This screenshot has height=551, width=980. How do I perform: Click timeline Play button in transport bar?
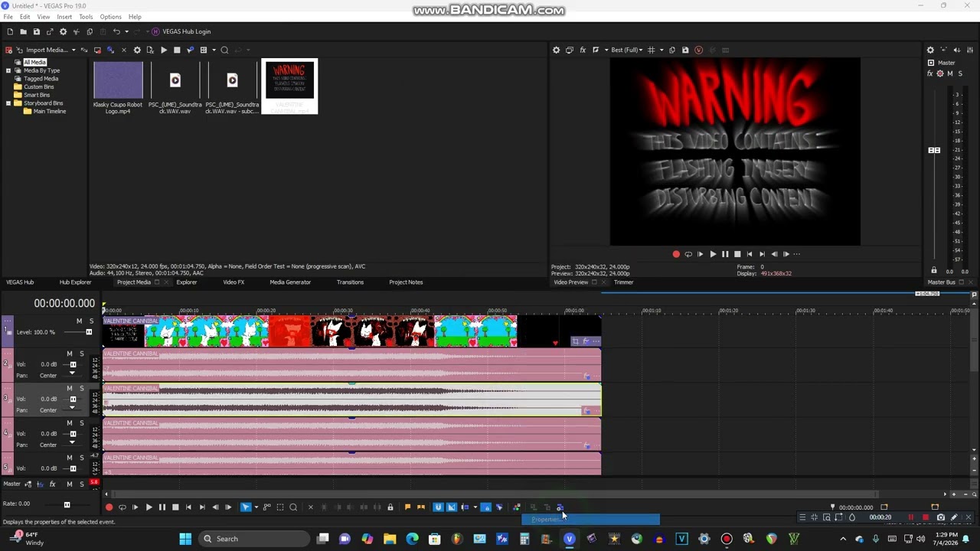pos(149,507)
